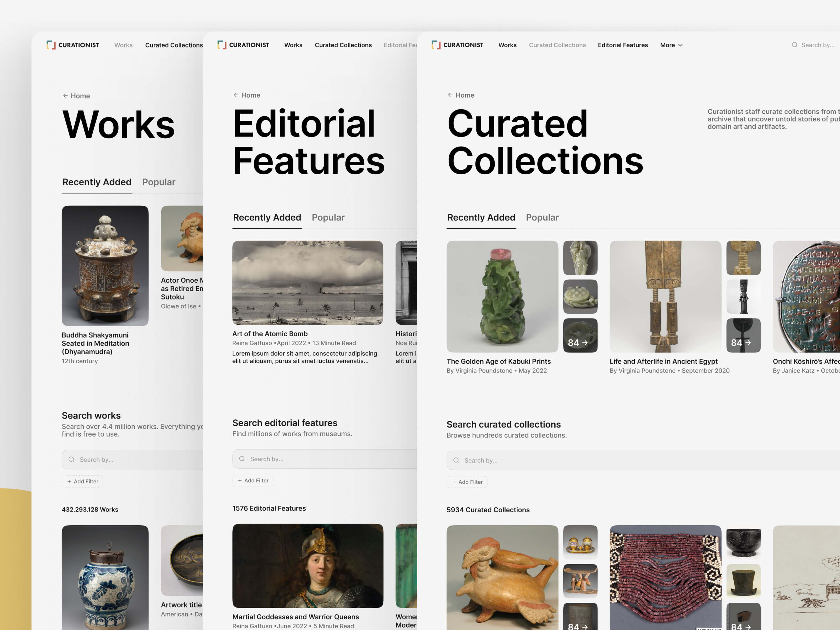Open Works nav item in Editorial Features window

pos(293,45)
